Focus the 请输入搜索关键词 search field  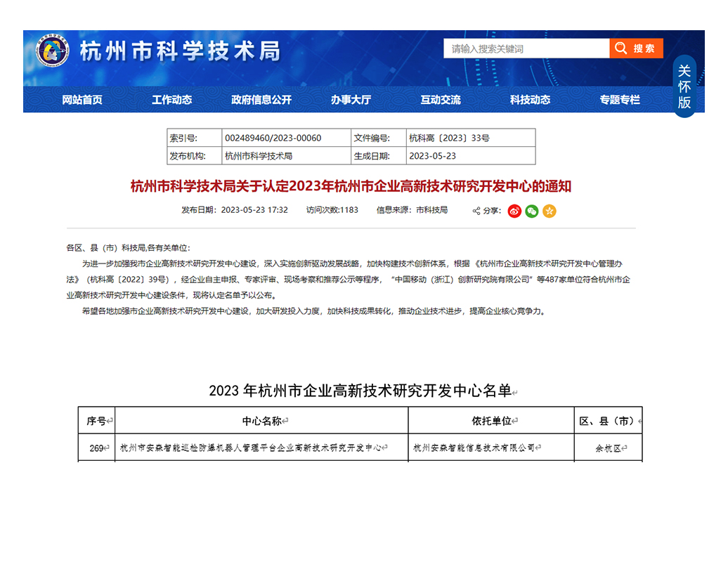(x=526, y=48)
